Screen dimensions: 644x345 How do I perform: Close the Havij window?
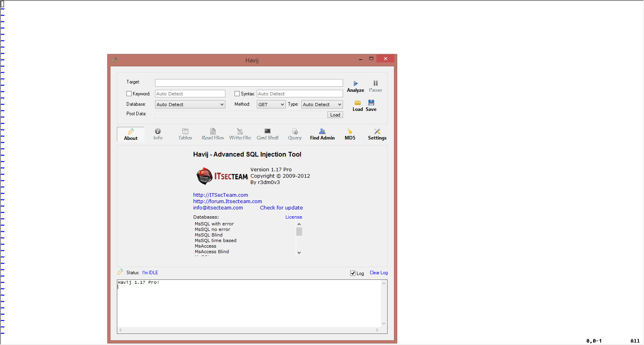click(385, 58)
